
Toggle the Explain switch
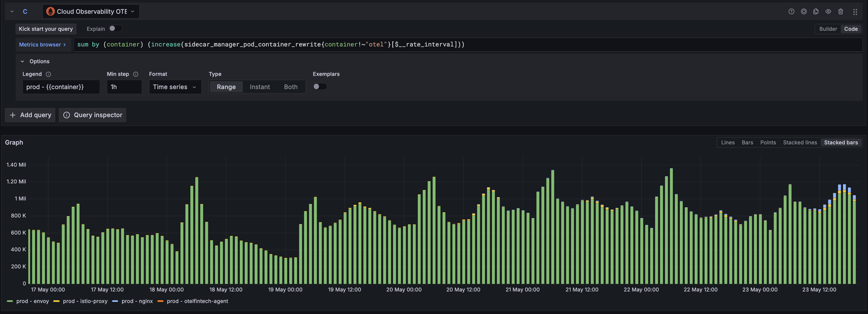[115, 29]
